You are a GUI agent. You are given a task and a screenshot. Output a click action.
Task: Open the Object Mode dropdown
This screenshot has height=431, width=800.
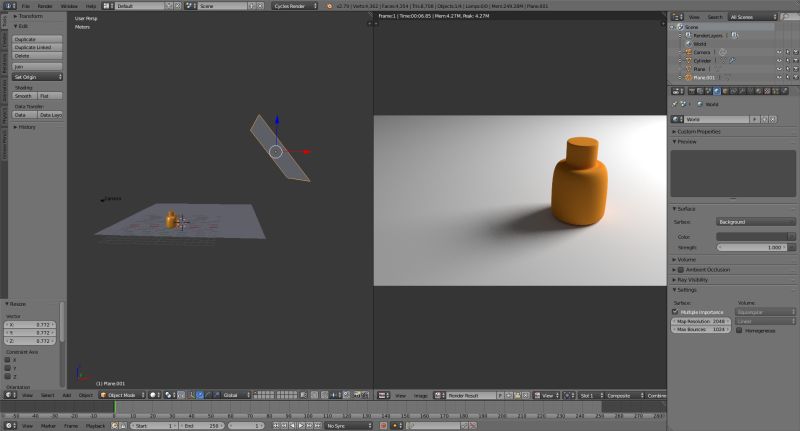123,395
